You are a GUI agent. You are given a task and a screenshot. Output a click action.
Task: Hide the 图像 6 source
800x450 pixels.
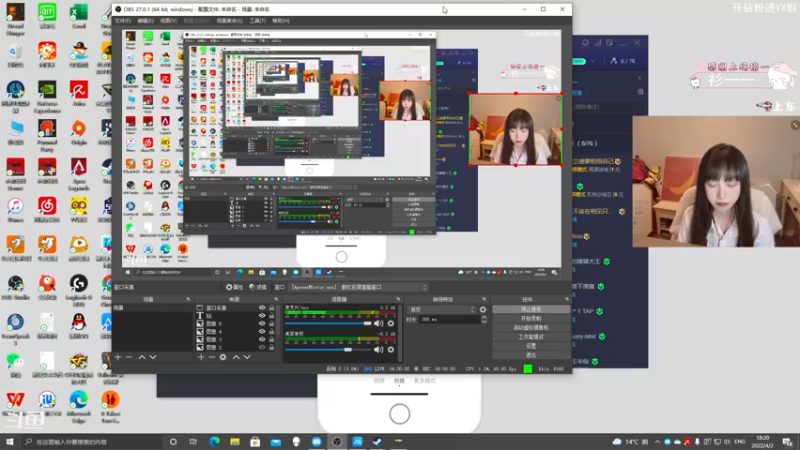tap(262, 323)
